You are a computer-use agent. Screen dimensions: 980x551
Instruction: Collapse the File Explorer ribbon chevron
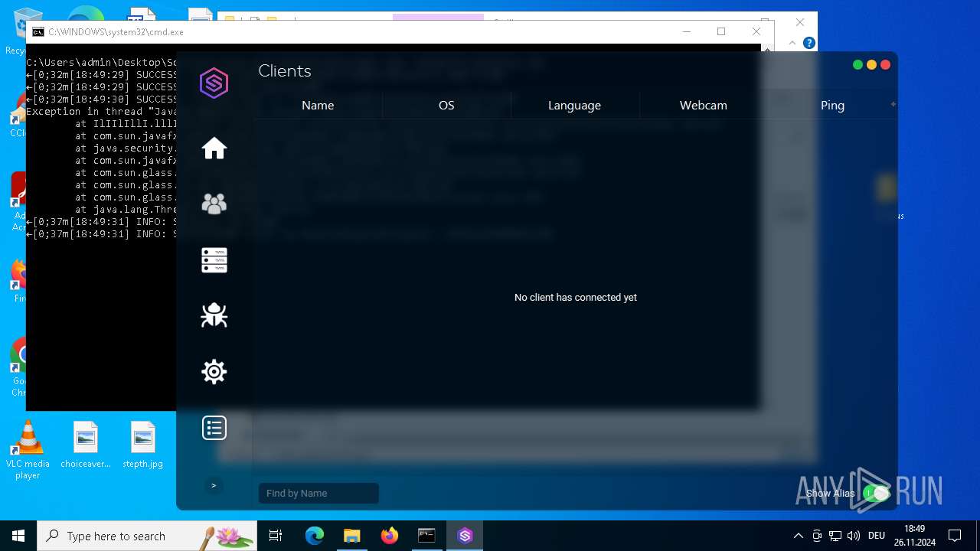(792, 43)
